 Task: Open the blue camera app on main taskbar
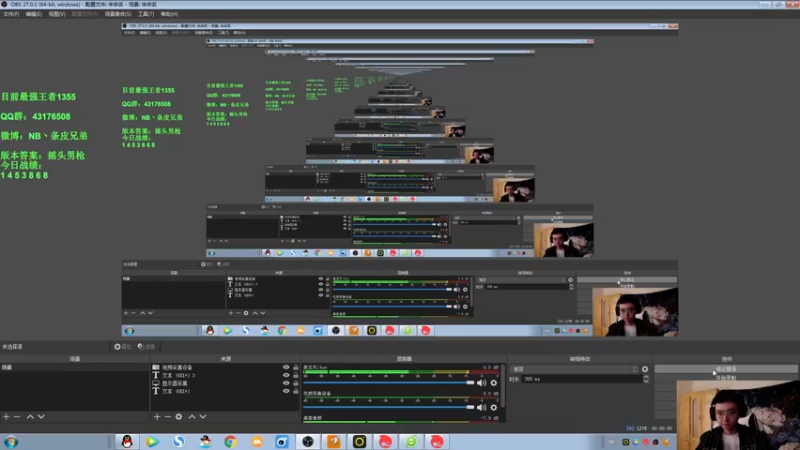coord(282,442)
